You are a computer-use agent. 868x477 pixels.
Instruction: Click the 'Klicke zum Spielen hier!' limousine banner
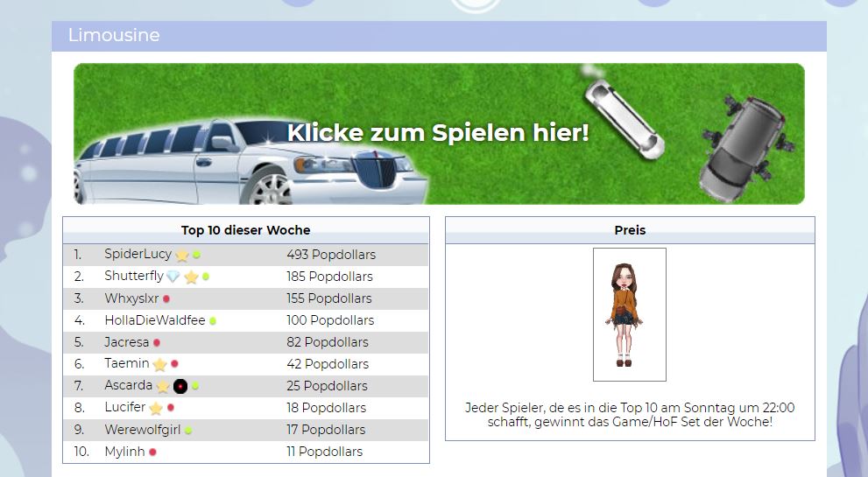point(439,134)
